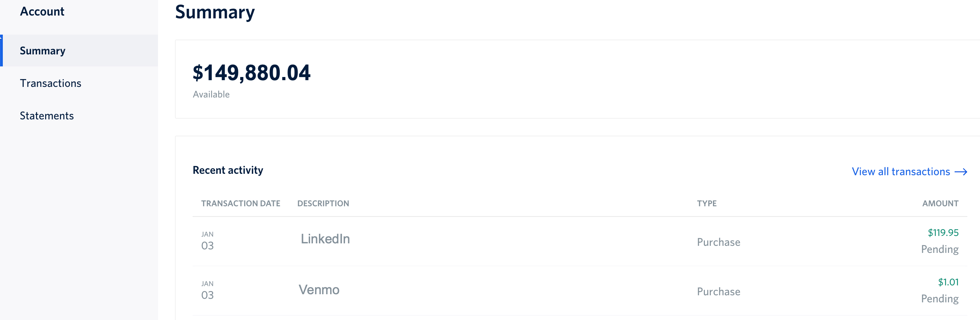Open the Venmo transaction description
980x320 pixels.
point(319,290)
